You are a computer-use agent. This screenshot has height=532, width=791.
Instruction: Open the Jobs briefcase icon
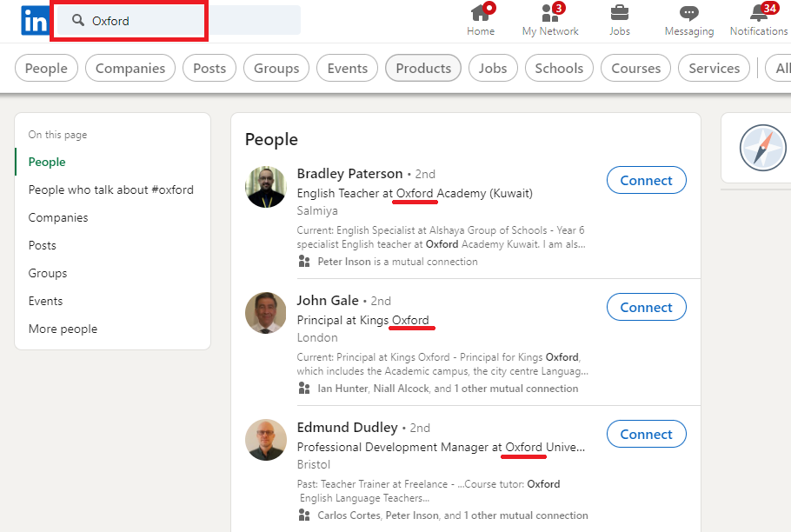pos(620,13)
